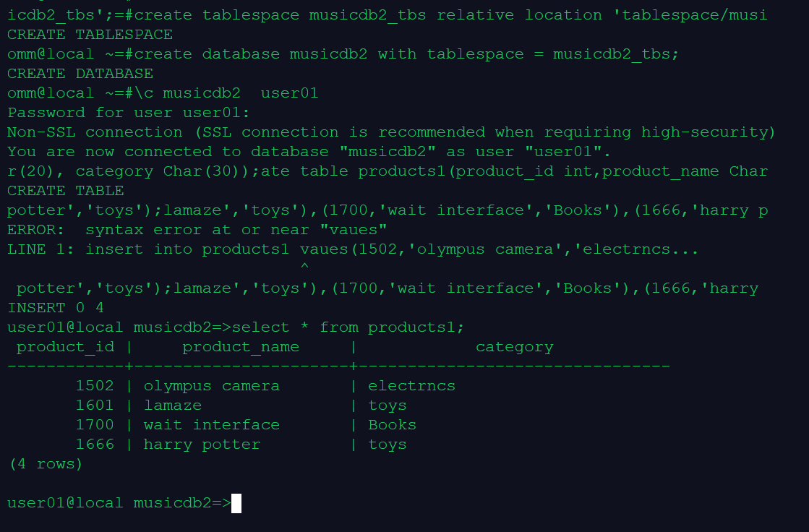The image size is (809, 532).
Task: Click the electrncs category cell
Action: (x=411, y=386)
